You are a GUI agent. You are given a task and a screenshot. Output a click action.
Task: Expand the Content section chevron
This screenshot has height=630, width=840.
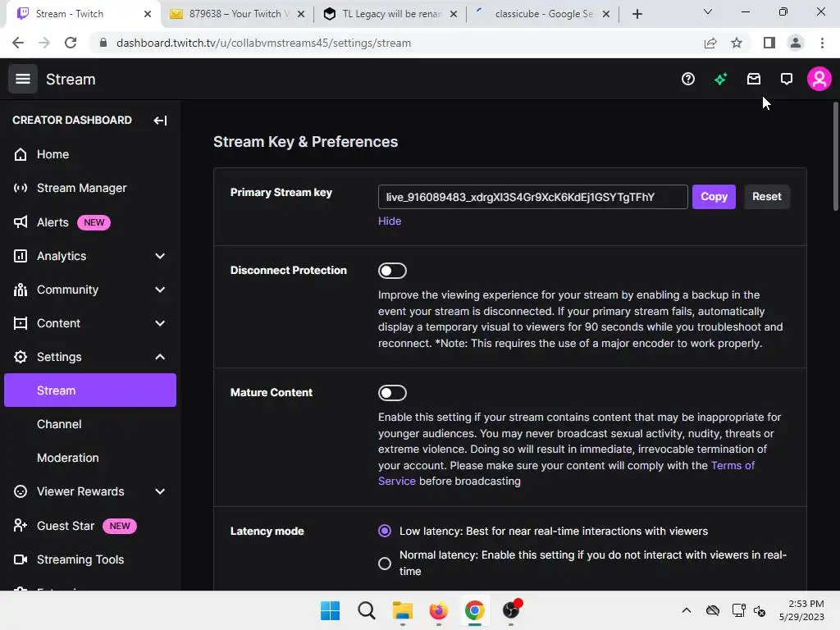(x=160, y=323)
